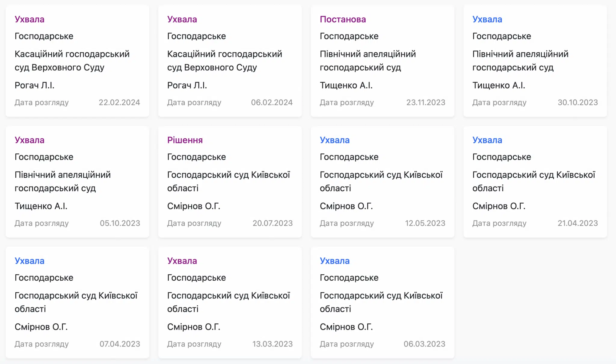Click the date 20.07.2023 on the Рішення card
616x364 pixels.
[273, 223]
